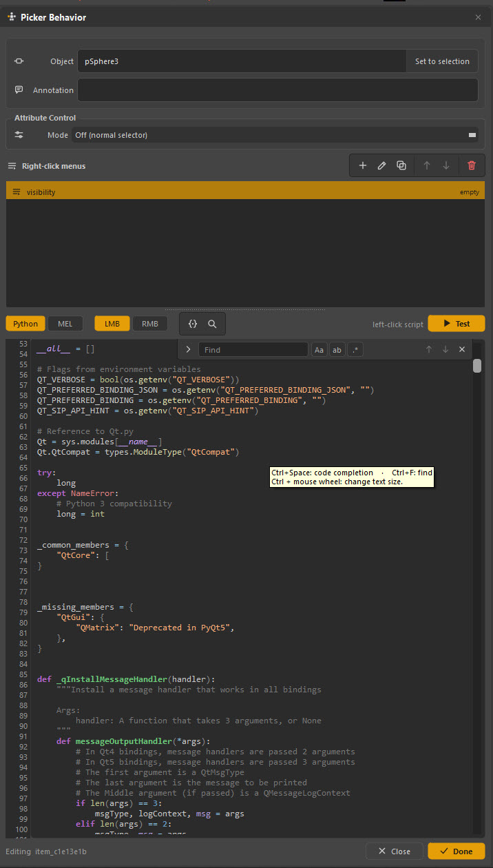493x868 pixels.
Task: Switch script language to MEL
Action: coord(65,324)
